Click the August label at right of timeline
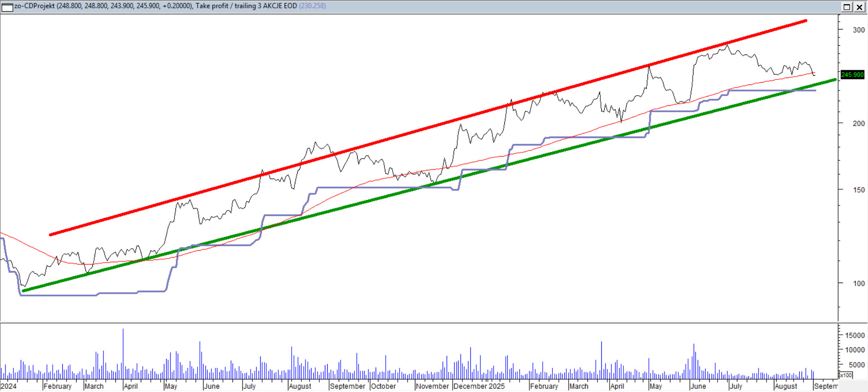This screenshot has height=392, width=868. tap(786, 386)
